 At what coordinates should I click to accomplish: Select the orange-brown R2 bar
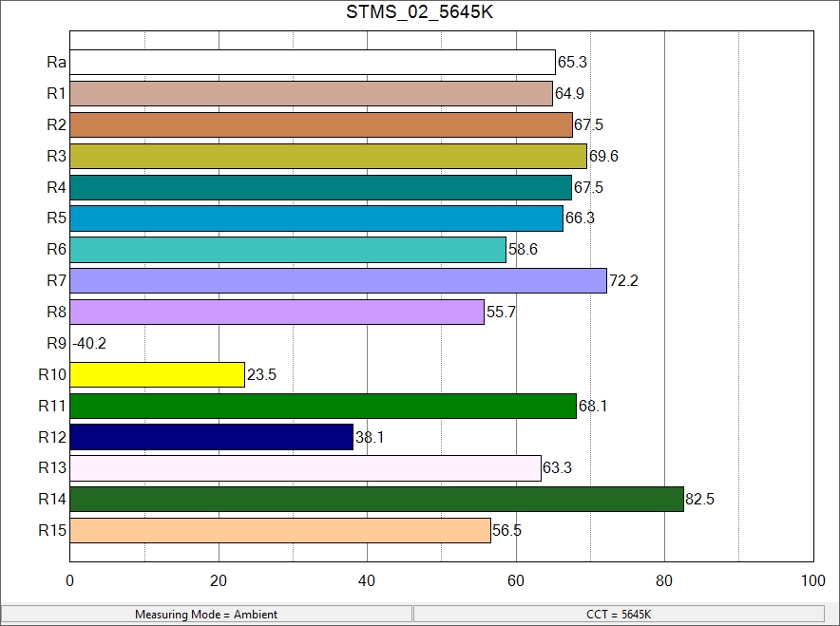pyautogui.click(x=321, y=124)
